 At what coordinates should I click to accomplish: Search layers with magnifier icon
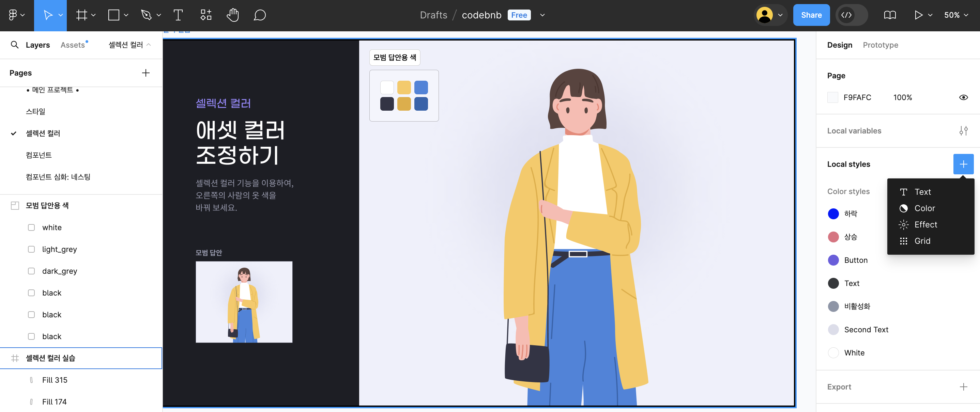[x=14, y=45]
